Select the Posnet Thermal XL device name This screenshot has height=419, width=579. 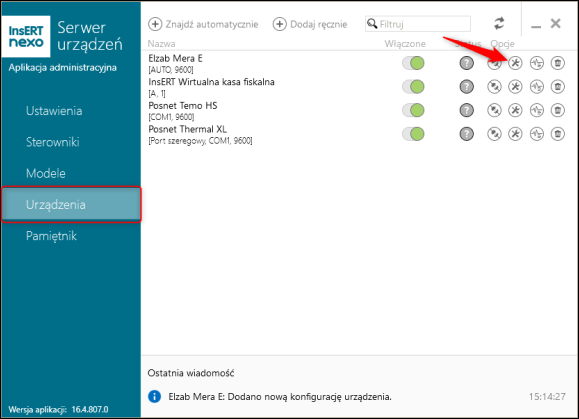pyautogui.click(x=187, y=129)
